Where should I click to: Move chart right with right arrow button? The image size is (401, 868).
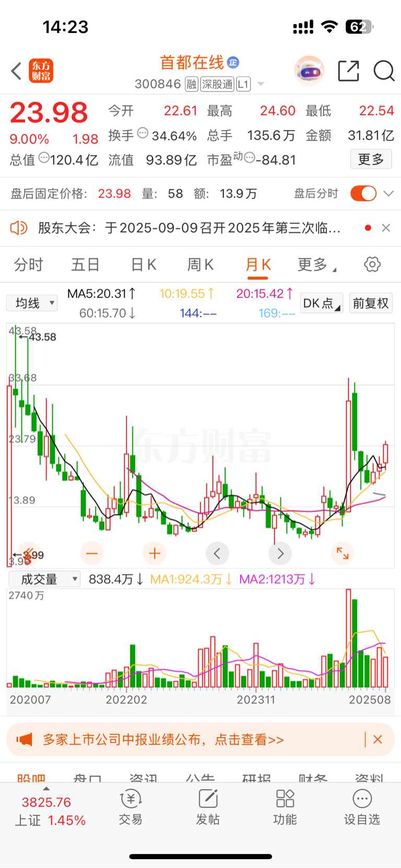coord(280,553)
